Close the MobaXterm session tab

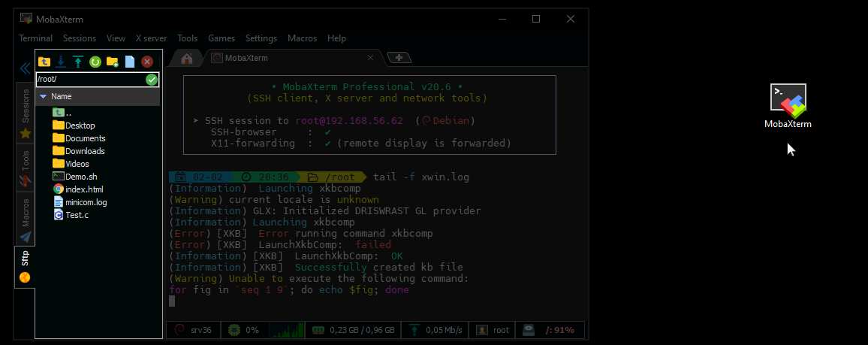click(x=372, y=58)
